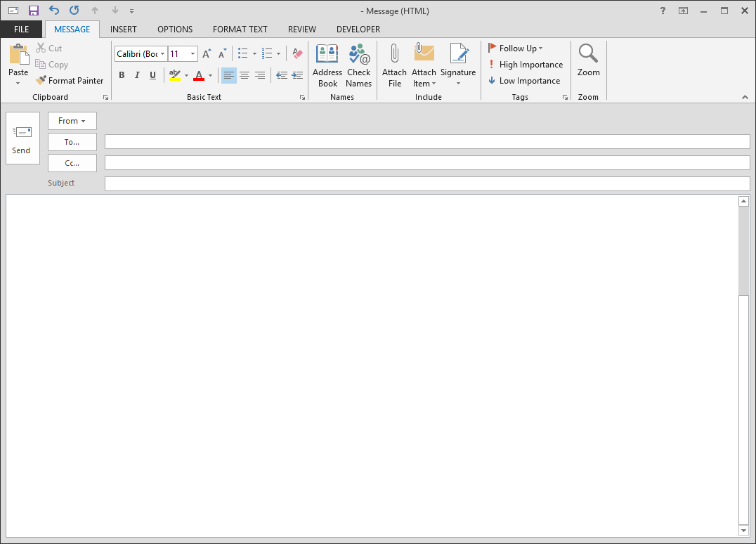Click the Zoom magnifier icon
The width and height of the screenshot is (756, 544).
coord(588,55)
